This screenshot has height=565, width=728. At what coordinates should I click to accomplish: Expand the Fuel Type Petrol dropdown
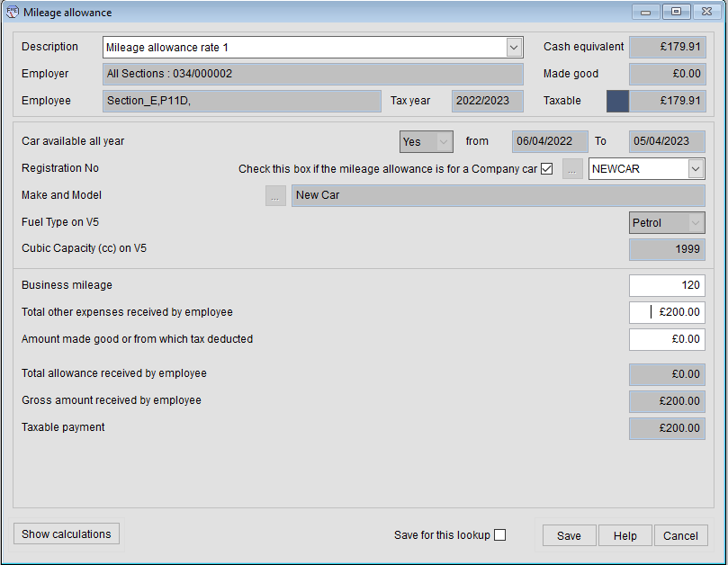(695, 223)
